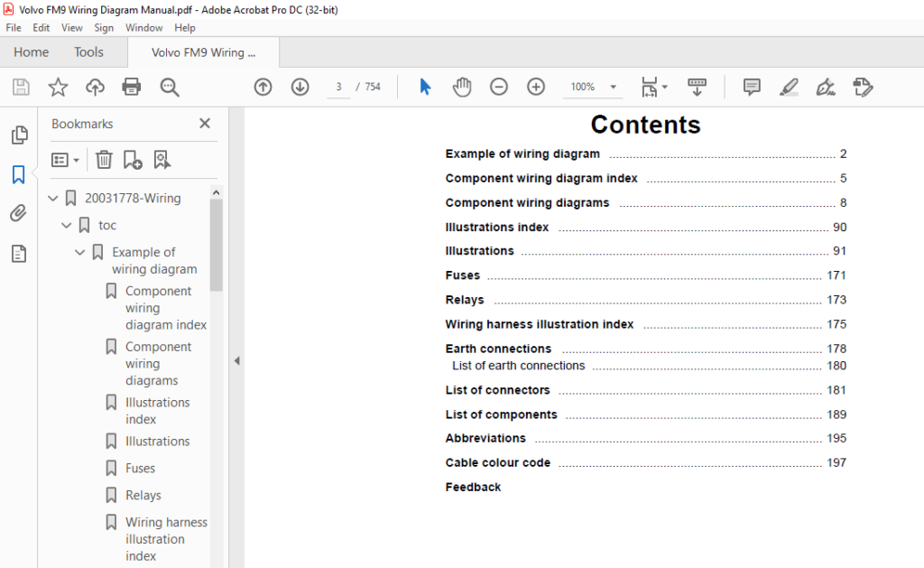
Task: Open the Edit menu
Action: tap(42, 28)
